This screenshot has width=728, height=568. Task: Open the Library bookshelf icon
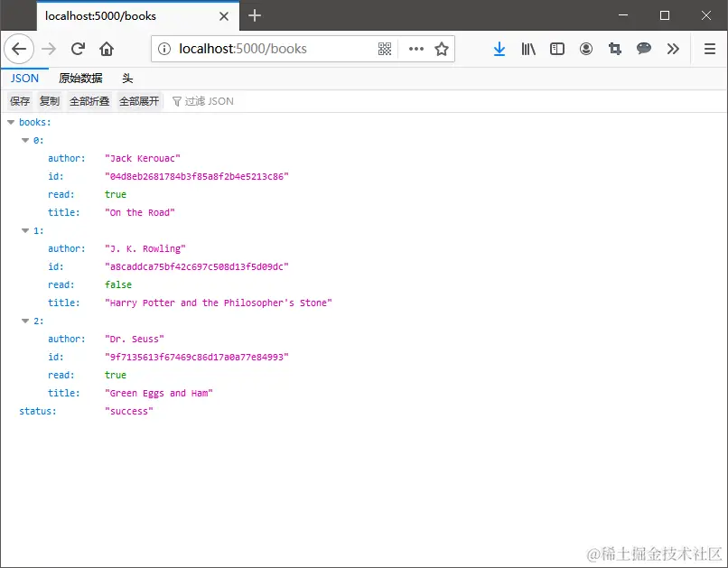[x=528, y=49]
